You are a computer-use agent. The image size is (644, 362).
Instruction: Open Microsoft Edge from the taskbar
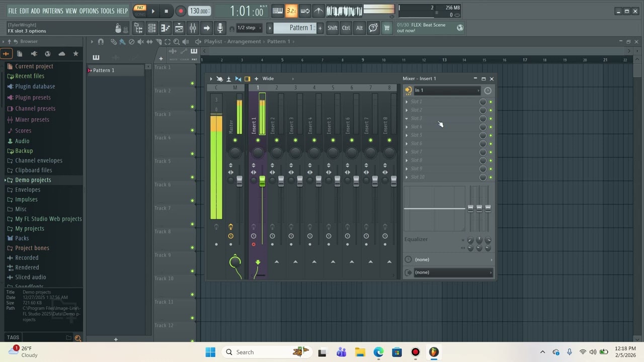[378, 352]
